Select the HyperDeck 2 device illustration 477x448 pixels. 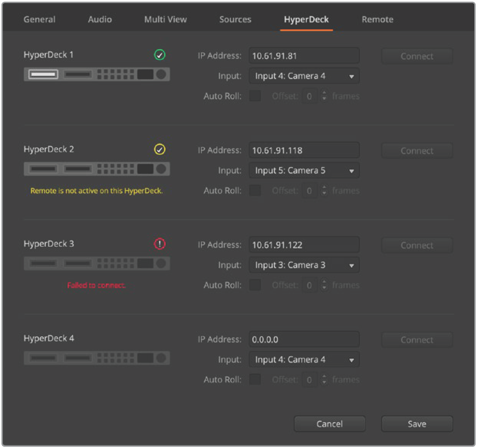coord(97,169)
